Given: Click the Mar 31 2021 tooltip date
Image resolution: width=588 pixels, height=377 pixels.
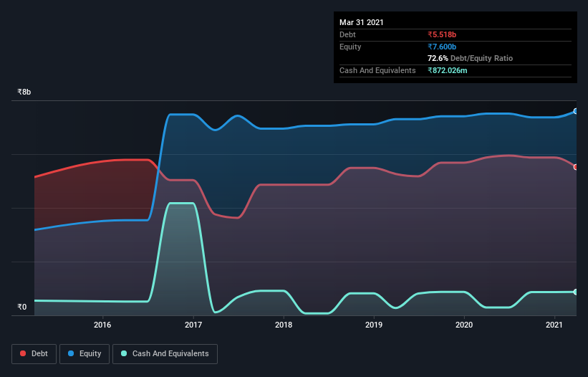Looking at the screenshot, I should [x=362, y=22].
